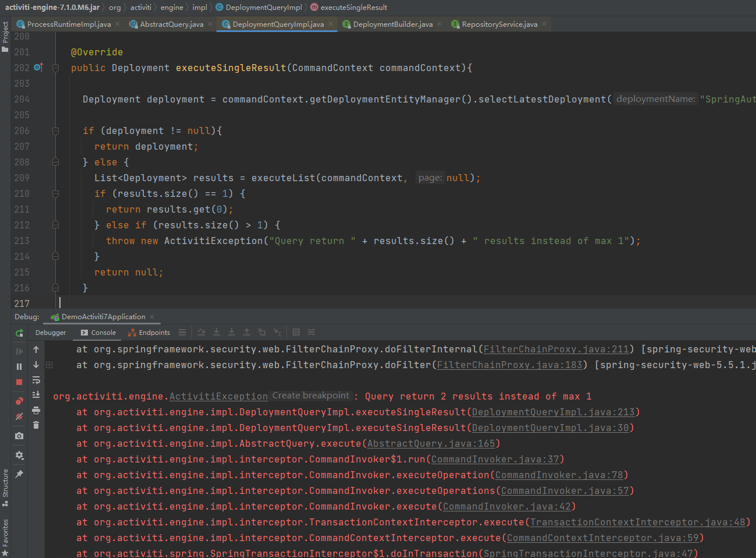Move down the stack trace with down arrow
Screen dimensions: 756x558
(36, 365)
